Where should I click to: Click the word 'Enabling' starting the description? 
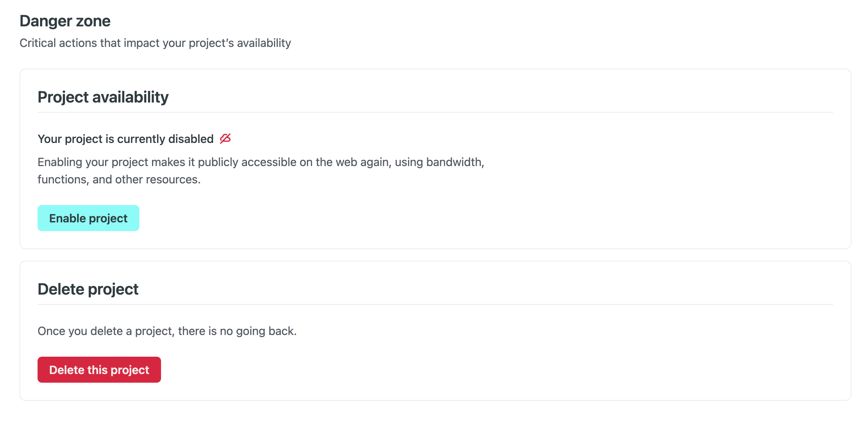click(60, 162)
